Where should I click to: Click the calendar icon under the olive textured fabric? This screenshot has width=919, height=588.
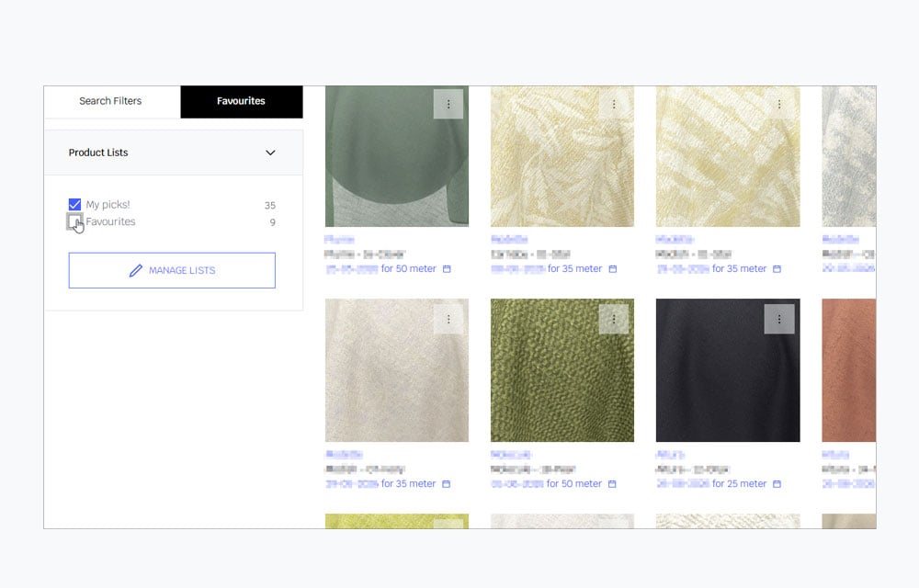[612, 484]
